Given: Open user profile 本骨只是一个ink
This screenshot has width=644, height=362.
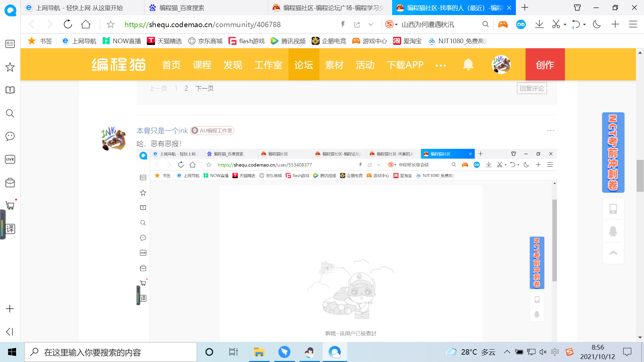Looking at the screenshot, I should click(162, 130).
